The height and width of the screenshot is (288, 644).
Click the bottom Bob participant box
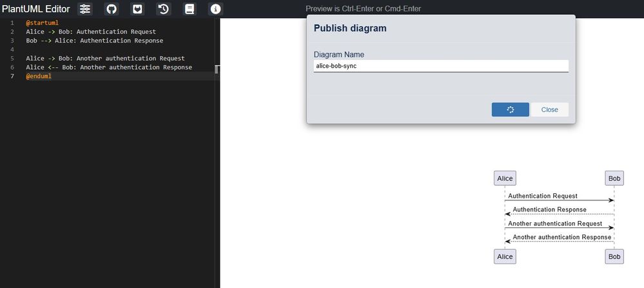pos(614,256)
